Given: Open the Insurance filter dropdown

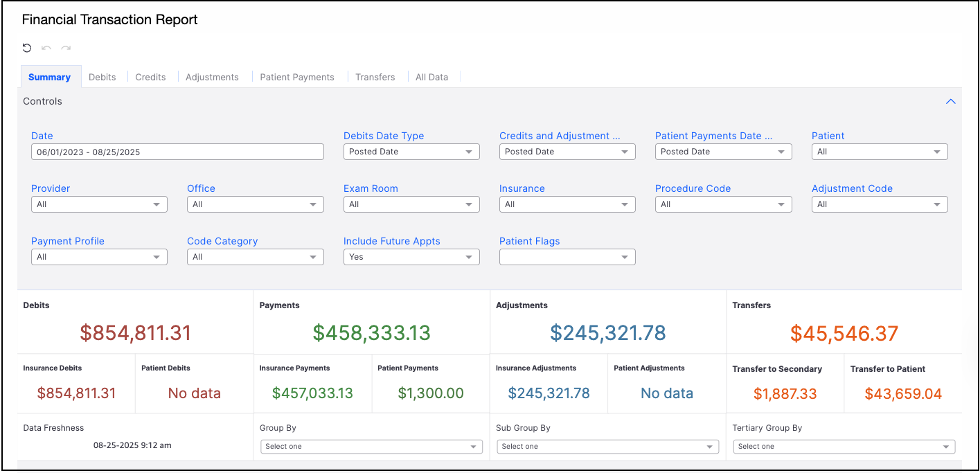Looking at the screenshot, I should [567, 204].
